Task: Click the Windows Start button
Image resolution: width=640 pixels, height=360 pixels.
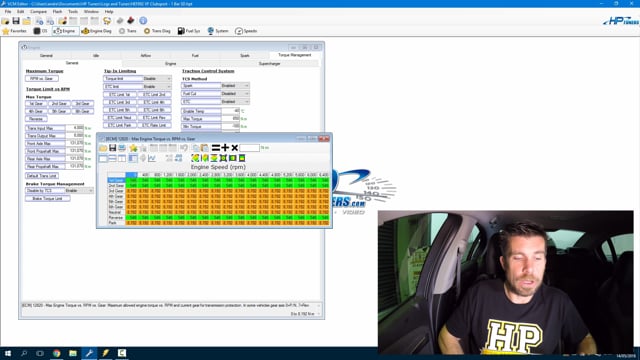Action: pyautogui.click(x=8, y=353)
